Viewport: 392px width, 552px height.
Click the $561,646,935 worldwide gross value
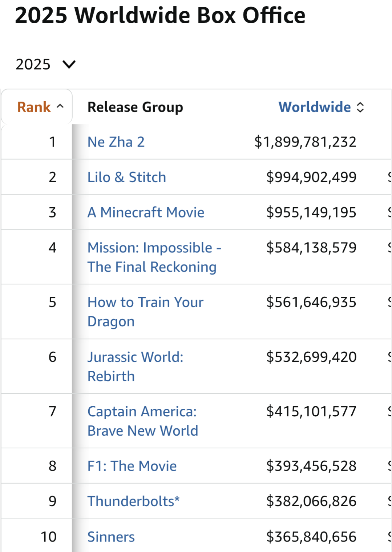[311, 302]
